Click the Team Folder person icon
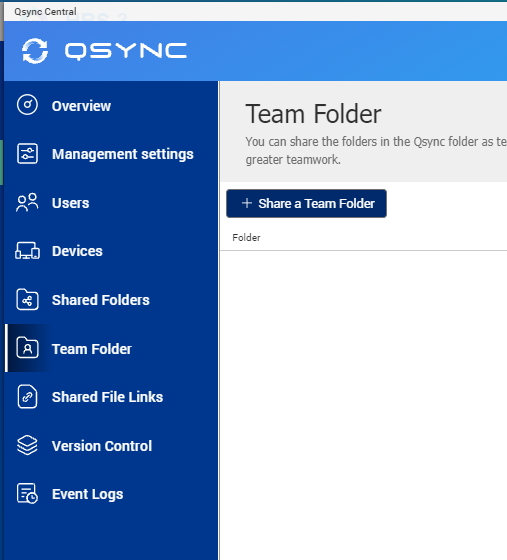 click(x=27, y=348)
